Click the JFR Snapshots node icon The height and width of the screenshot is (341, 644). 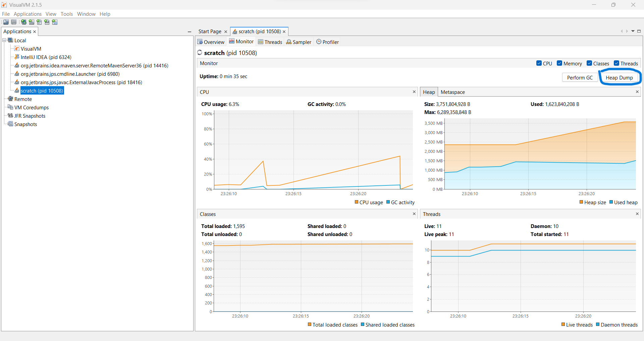point(10,116)
